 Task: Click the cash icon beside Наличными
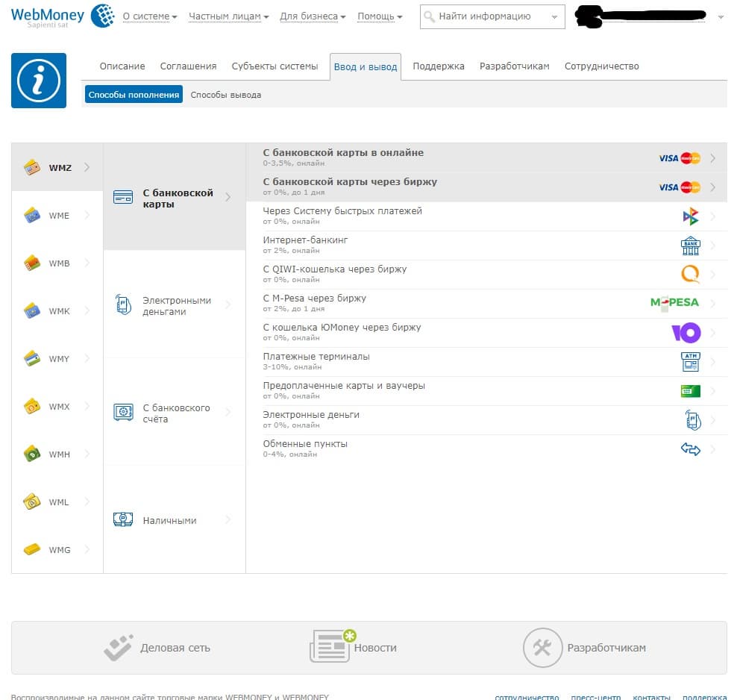[x=123, y=519]
